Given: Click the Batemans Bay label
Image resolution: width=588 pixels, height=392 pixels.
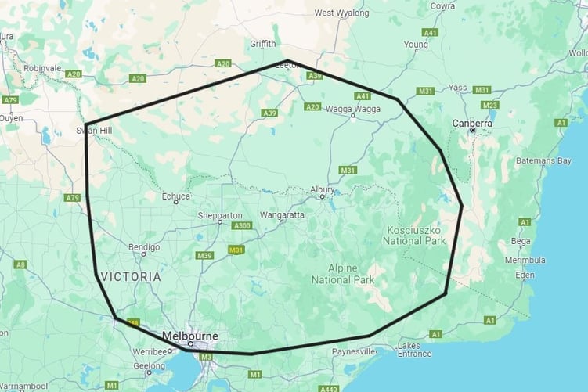Looking at the screenshot, I should click(543, 160).
